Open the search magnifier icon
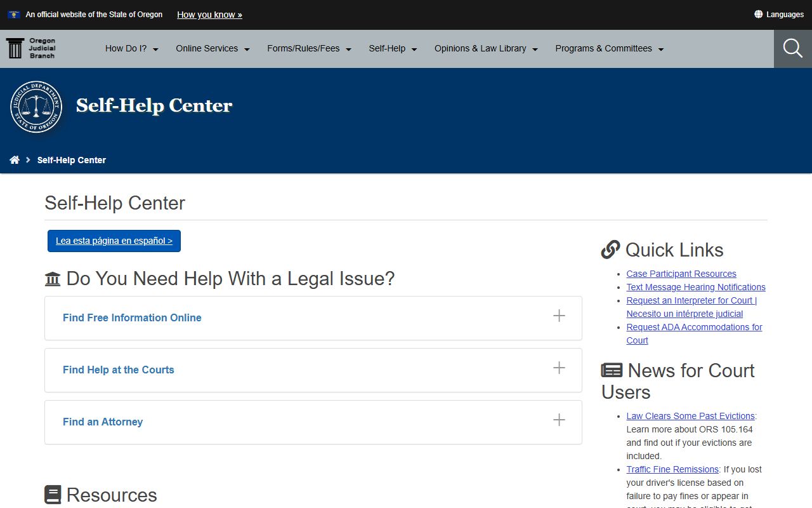Screen dimensions: 812x508 click(793, 48)
